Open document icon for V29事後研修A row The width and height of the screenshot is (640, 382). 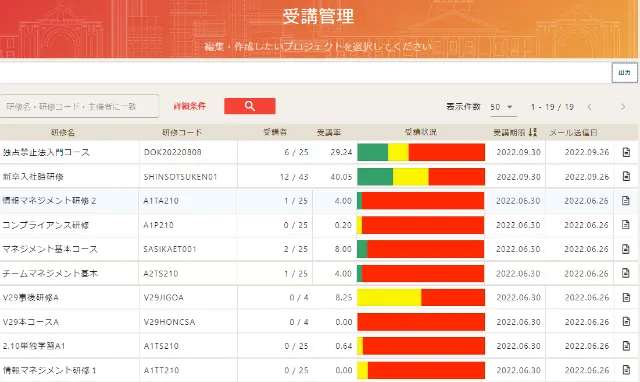pyautogui.click(x=626, y=298)
